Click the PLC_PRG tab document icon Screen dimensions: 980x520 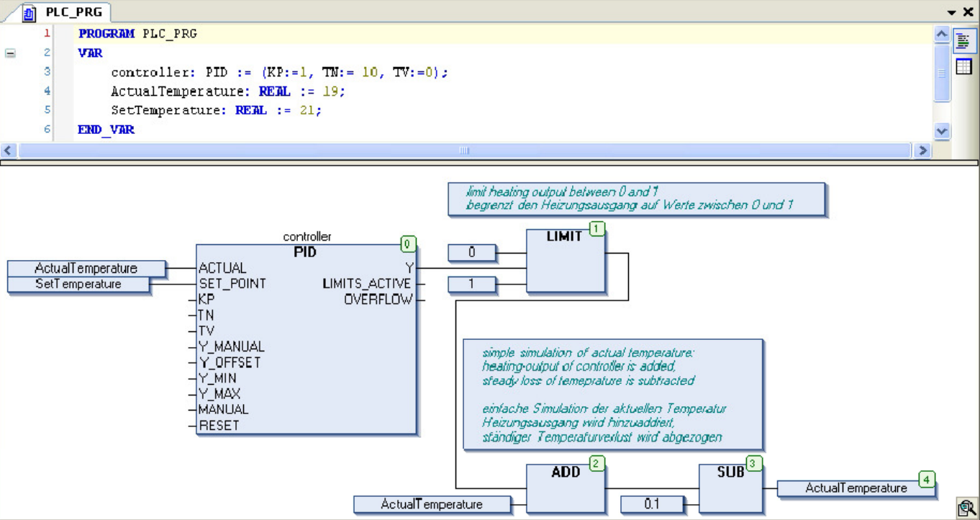[x=30, y=12]
